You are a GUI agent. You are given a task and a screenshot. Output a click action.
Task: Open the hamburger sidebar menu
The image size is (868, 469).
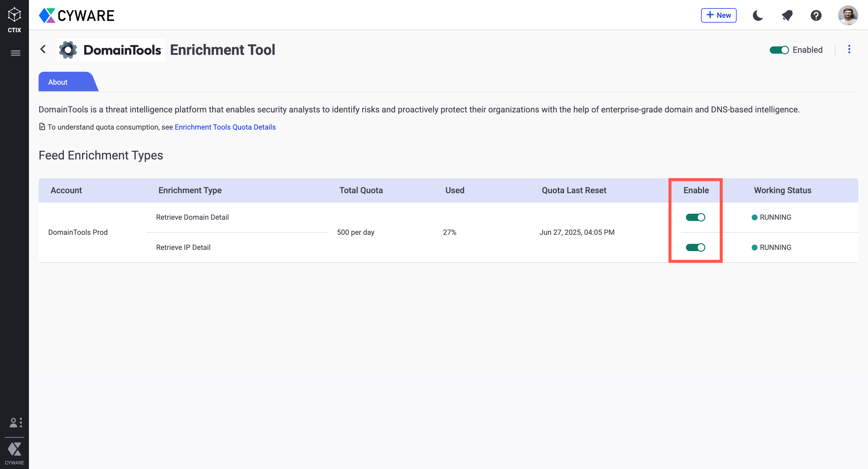tap(15, 53)
